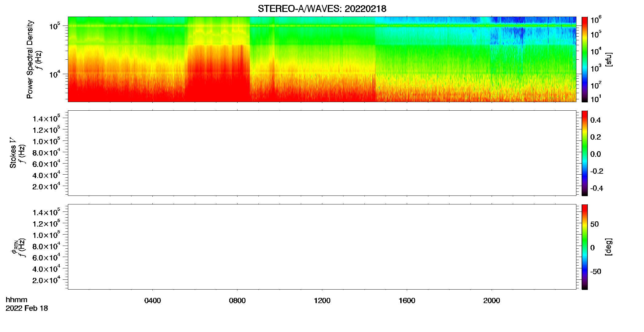This screenshot has width=644, height=332.
Task: Click the [deg] unit label
Action: point(608,247)
